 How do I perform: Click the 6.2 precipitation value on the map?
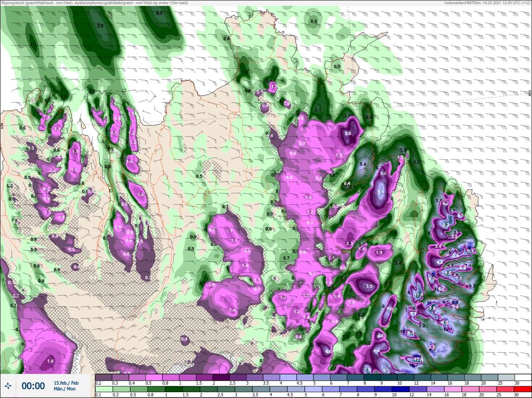441,289
